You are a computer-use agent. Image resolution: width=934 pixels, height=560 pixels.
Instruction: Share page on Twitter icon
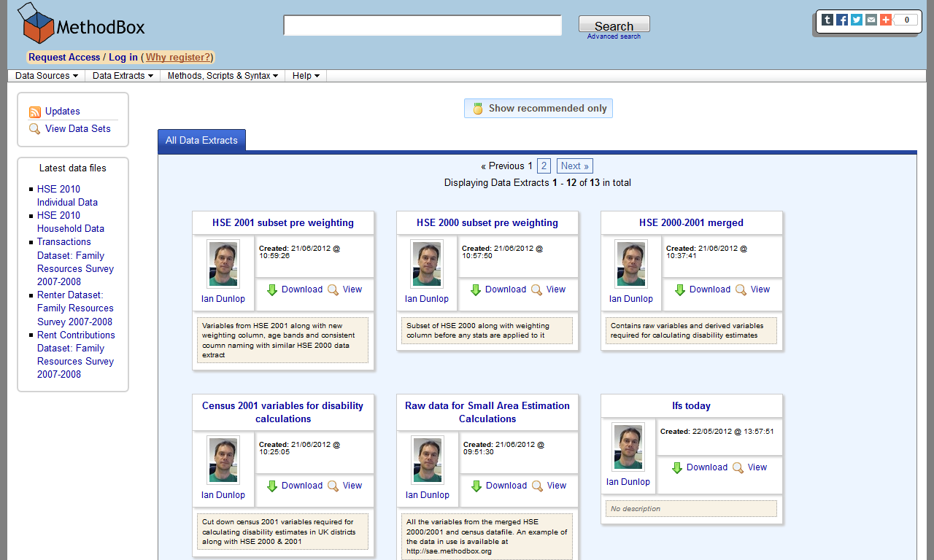tap(857, 20)
